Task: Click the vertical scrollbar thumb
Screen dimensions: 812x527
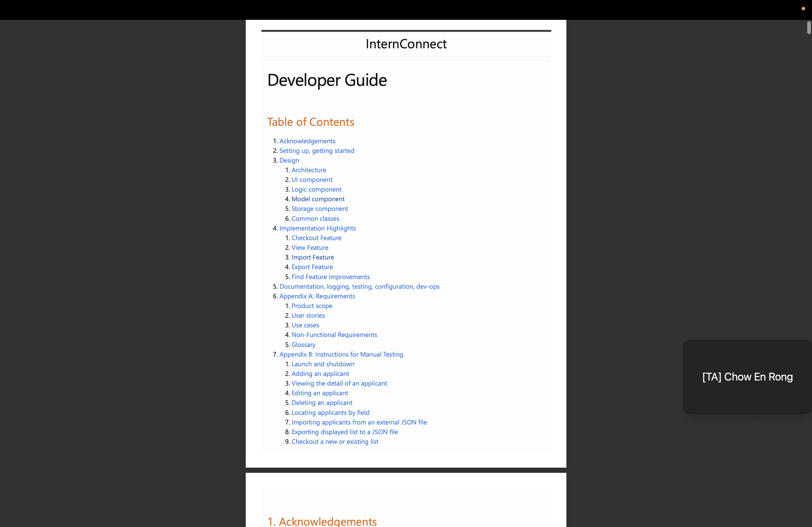Action: (x=809, y=28)
